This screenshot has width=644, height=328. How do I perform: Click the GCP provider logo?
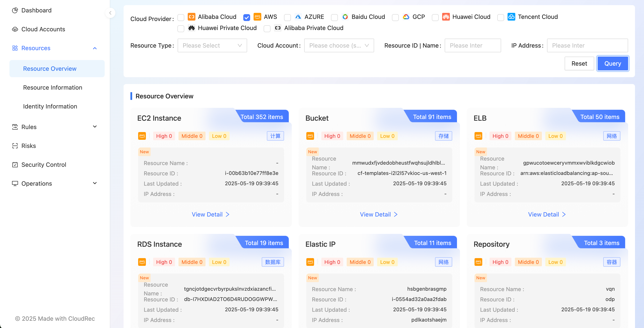[x=406, y=17]
